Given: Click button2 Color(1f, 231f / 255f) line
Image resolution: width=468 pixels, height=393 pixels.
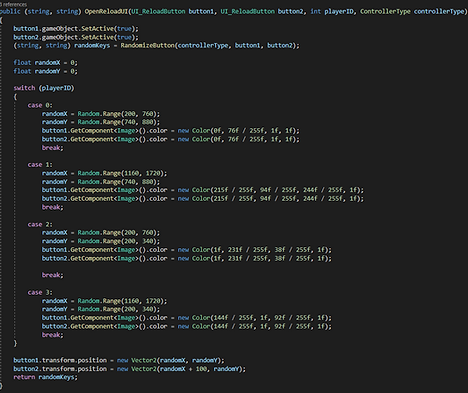Looking at the screenshot, I should pyautogui.click(x=187, y=258).
